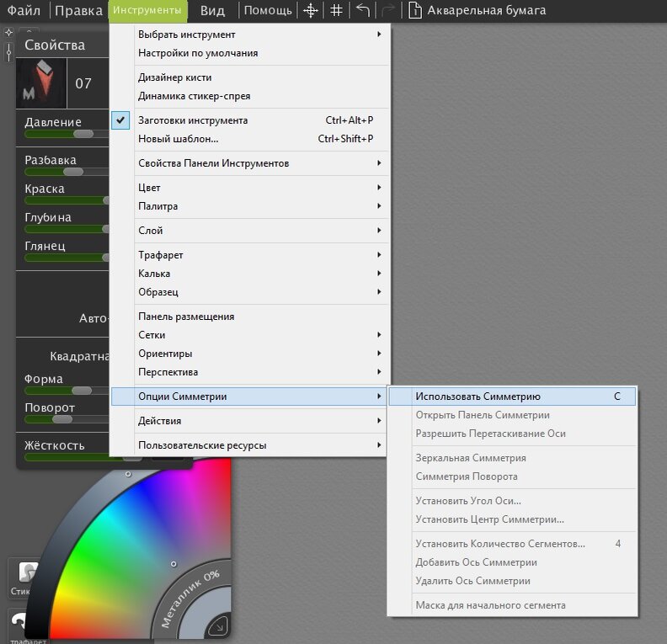The width and height of the screenshot is (667, 644).
Task: Open the Правка menu
Action: [x=78, y=11]
